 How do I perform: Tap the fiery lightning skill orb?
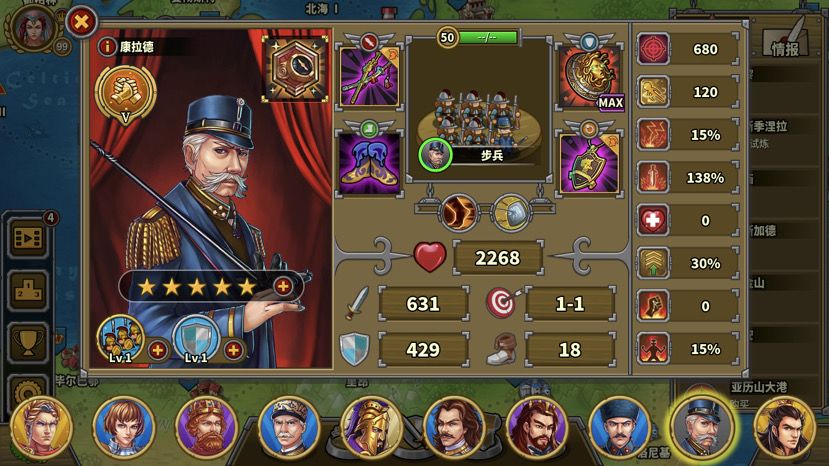coord(458,213)
